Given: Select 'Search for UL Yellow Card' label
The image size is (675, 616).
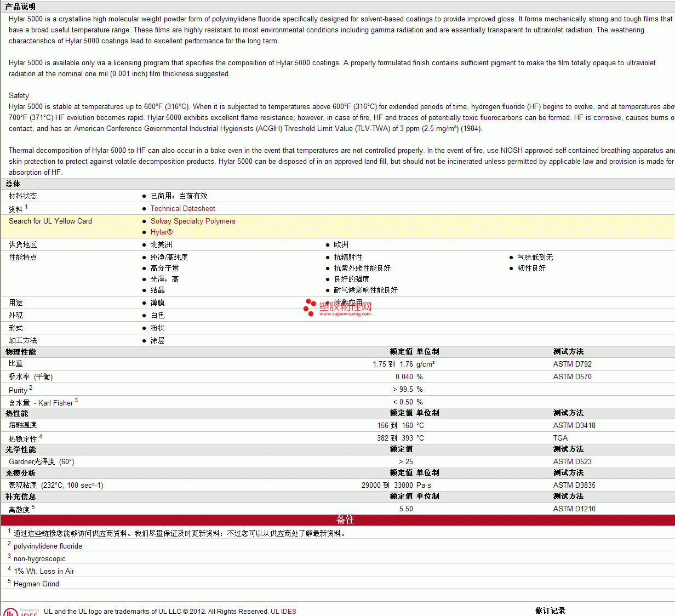Looking at the screenshot, I should pos(50,221).
